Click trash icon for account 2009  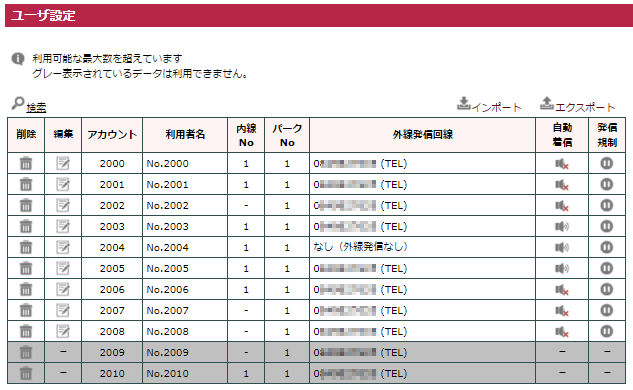click(26, 352)
